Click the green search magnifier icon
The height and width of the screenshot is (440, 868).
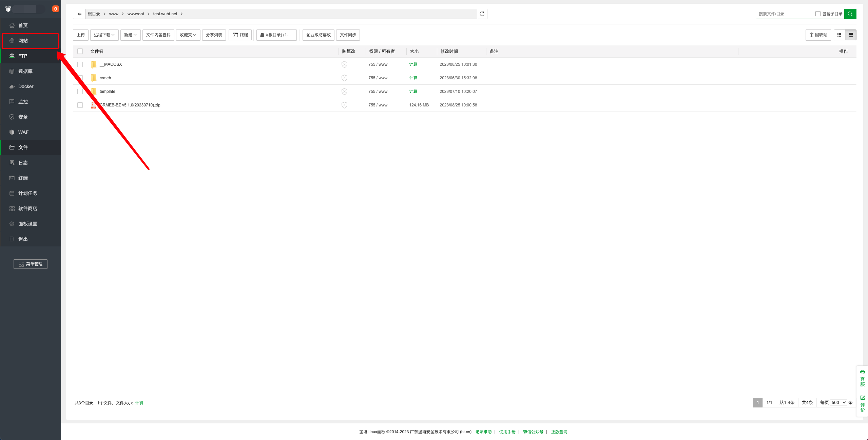pos(850,14)
